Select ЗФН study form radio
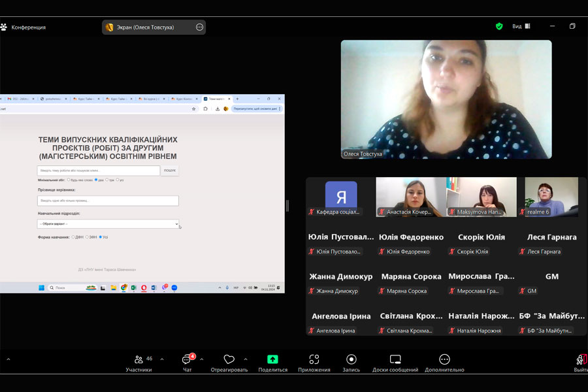 click(x=87, y=237)
